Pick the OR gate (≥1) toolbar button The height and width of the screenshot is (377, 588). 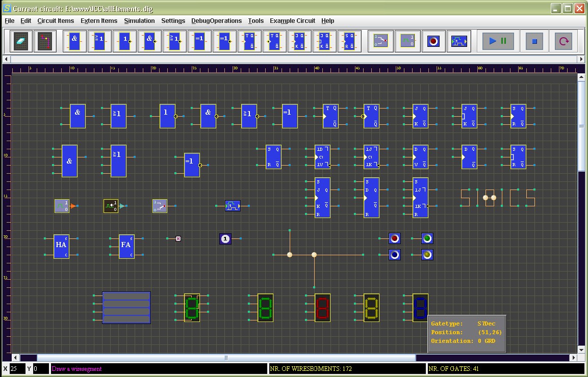[99, 41]
